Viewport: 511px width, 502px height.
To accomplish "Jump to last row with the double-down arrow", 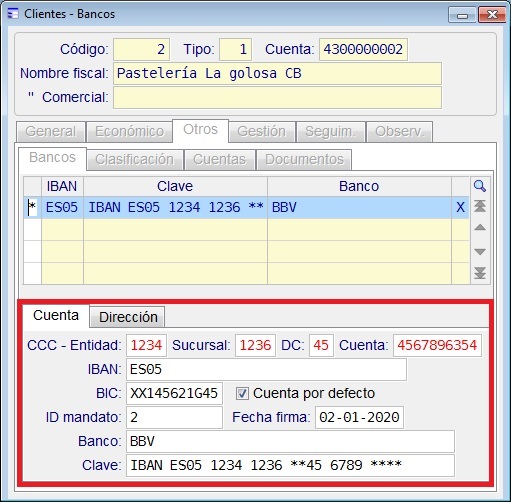I will click(x=480, y=273).
